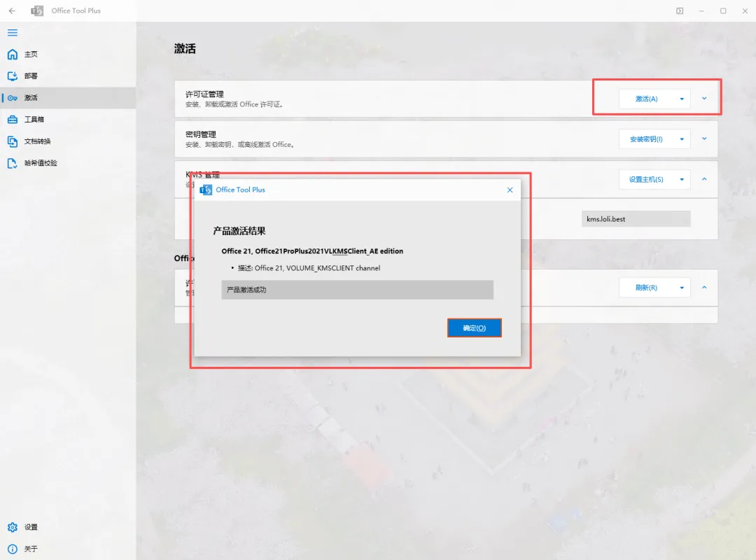
Task: Open dropdown arrow beside 安装密钥(I)
Action: (682, 139)
